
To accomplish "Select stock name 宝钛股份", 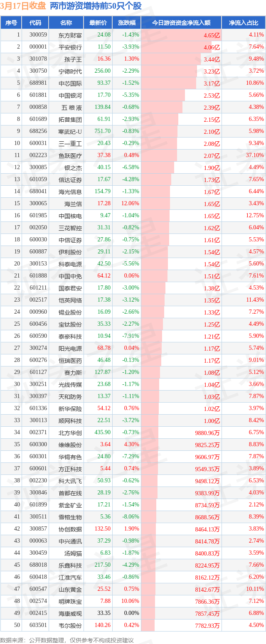I will click(70, 324).
